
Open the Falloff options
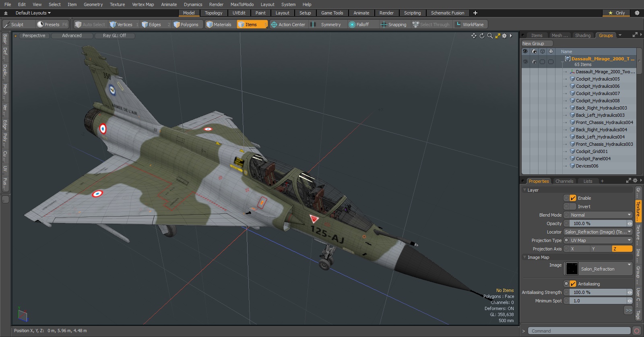[x=362, y=25]
